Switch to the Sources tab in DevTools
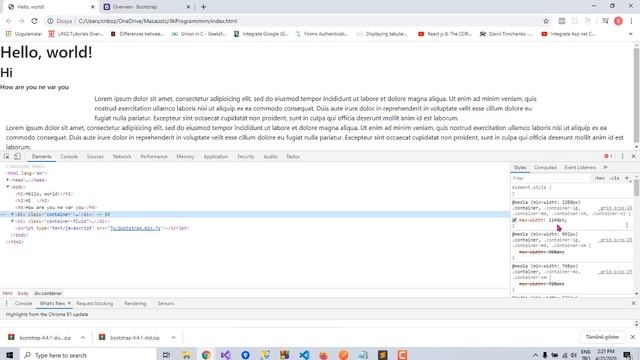Image resolution: width=640 pixels, height=360 pixels. pos(95,156)
